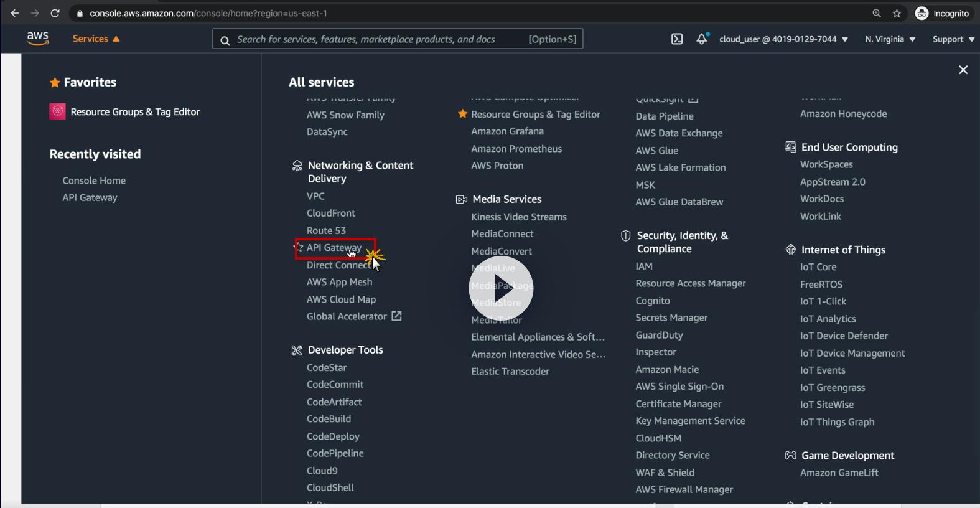Favorite API Gateway using its star outline

click(x=299, y=247)
